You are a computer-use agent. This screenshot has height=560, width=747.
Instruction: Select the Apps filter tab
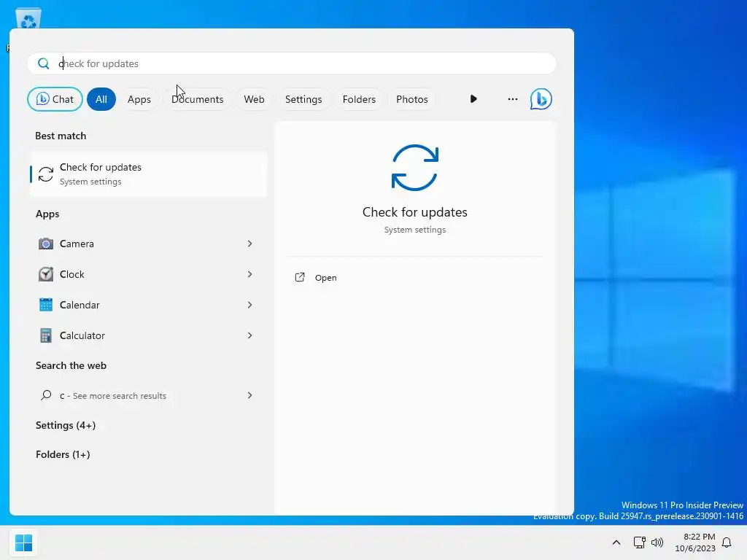tap(139, 99)
